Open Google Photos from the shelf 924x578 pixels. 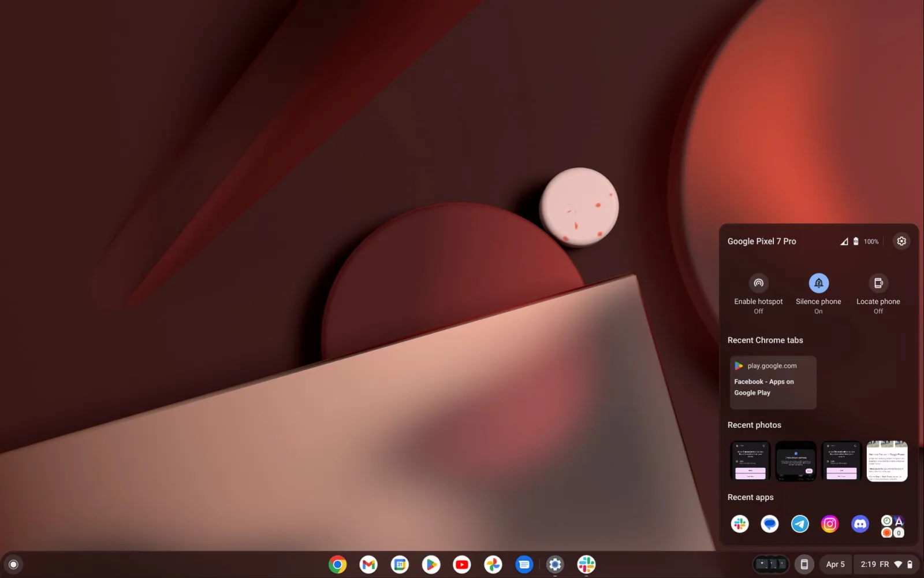click(493, 565)
